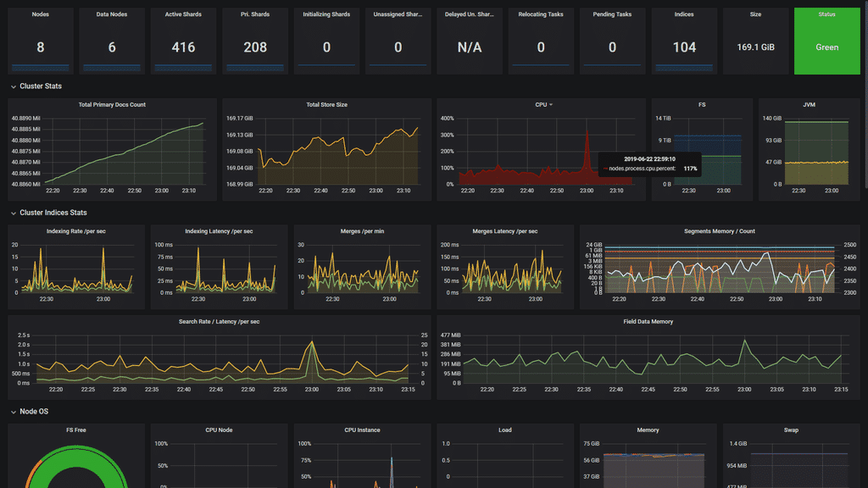Open the CPU Node panel title menu
Viewport: 868px width, 488px height.
tap(219, 430)
